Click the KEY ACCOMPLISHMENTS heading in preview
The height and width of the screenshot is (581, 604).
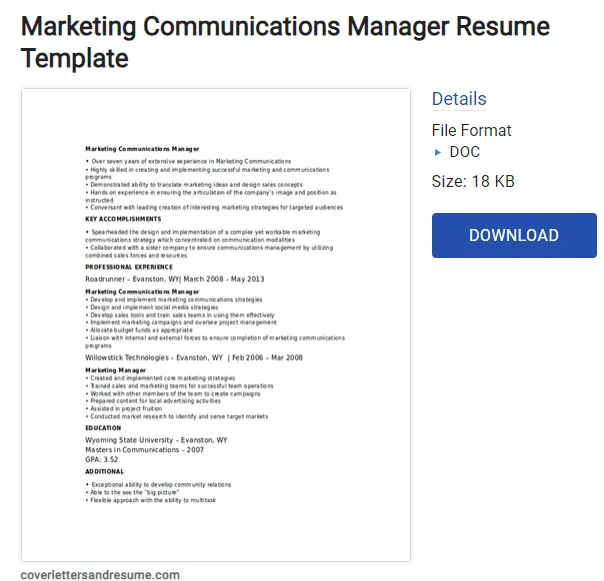123,219
